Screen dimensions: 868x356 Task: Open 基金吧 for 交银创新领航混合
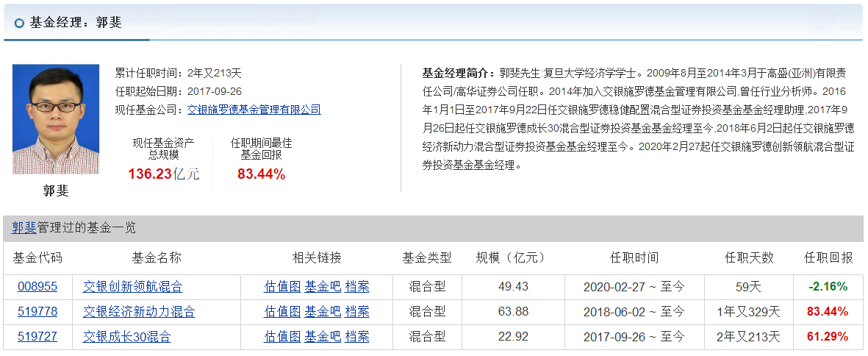pos(323,287)
